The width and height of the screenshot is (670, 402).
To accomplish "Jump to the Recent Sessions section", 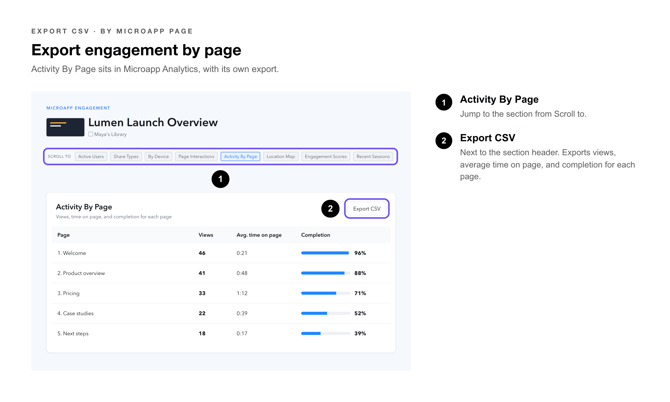I will [x=373, y=156].
